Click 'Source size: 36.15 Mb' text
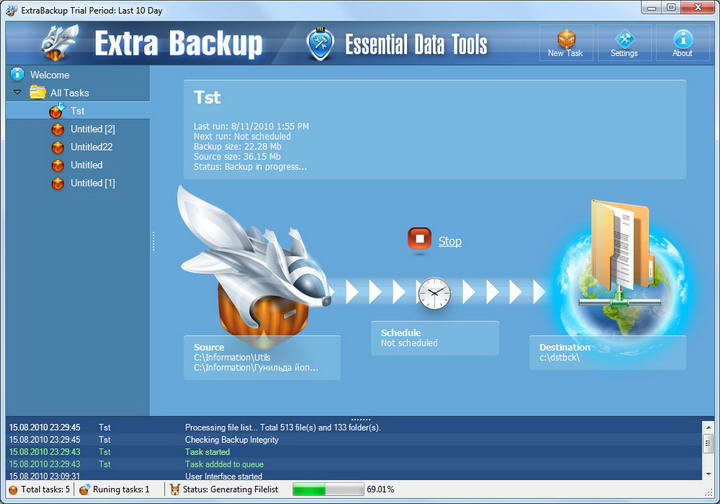 (x=237, y=157)
